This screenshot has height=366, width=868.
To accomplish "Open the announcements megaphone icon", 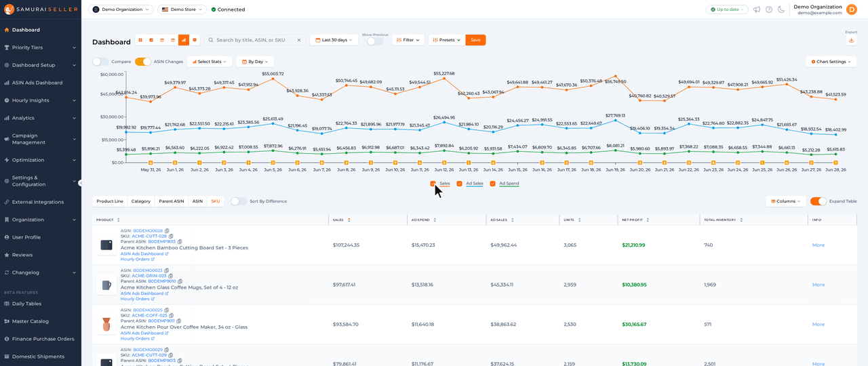I will click(x=756, y=9).
